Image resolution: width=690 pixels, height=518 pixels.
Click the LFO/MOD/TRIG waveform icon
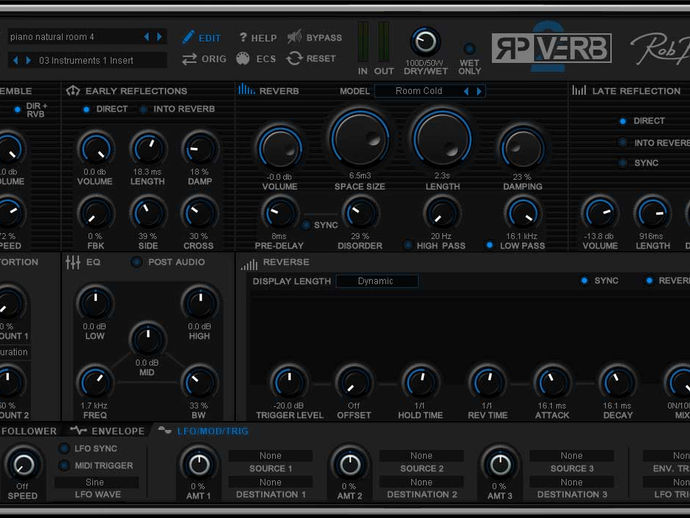point(165,430)
